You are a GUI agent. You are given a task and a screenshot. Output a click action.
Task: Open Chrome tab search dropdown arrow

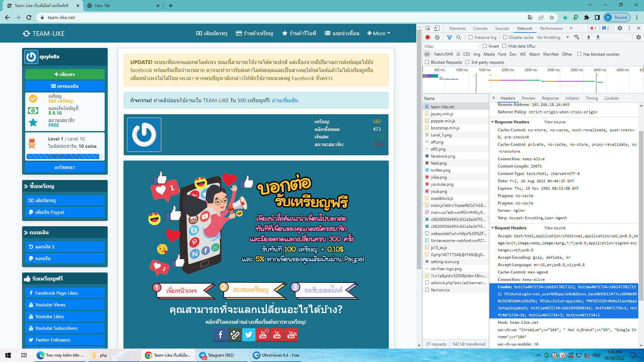590,5
